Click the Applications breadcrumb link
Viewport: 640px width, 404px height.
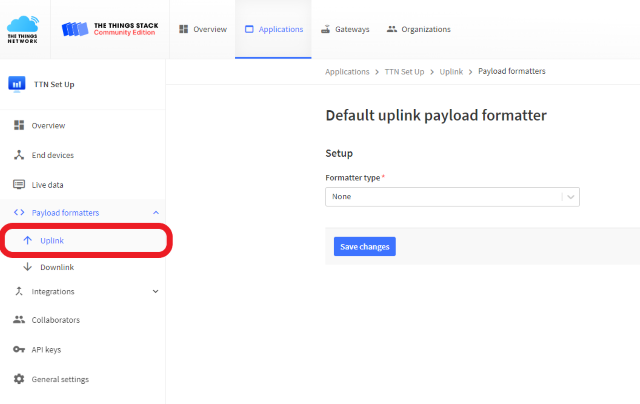tap(347, 72)
